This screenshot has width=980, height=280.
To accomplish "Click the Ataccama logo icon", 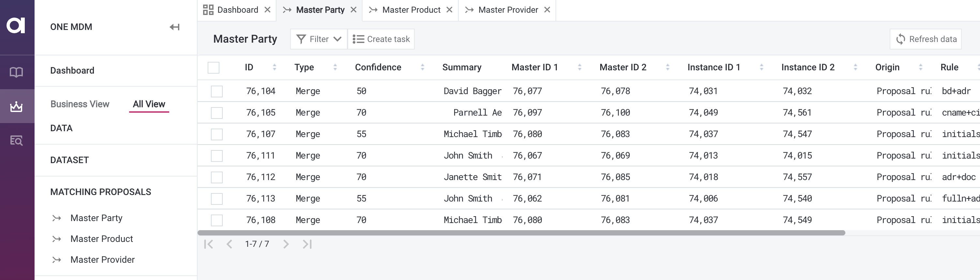I will [x=16, y=26].
